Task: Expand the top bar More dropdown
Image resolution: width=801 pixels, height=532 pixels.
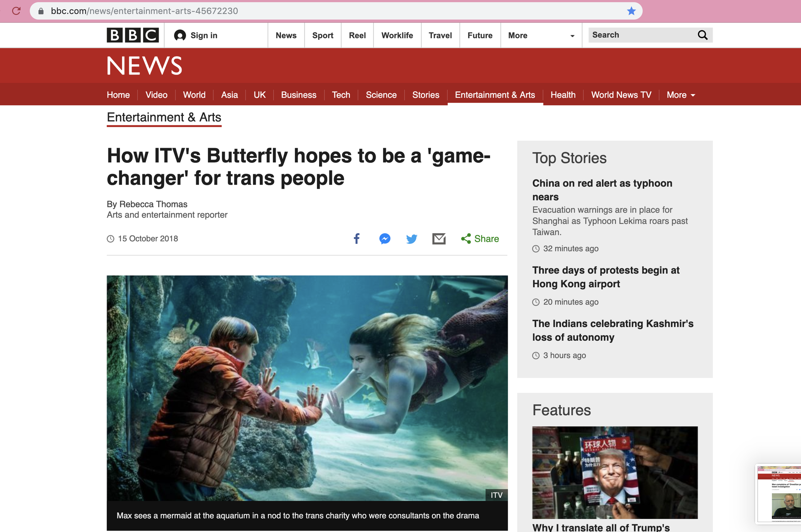Action: tap(541, 35)
